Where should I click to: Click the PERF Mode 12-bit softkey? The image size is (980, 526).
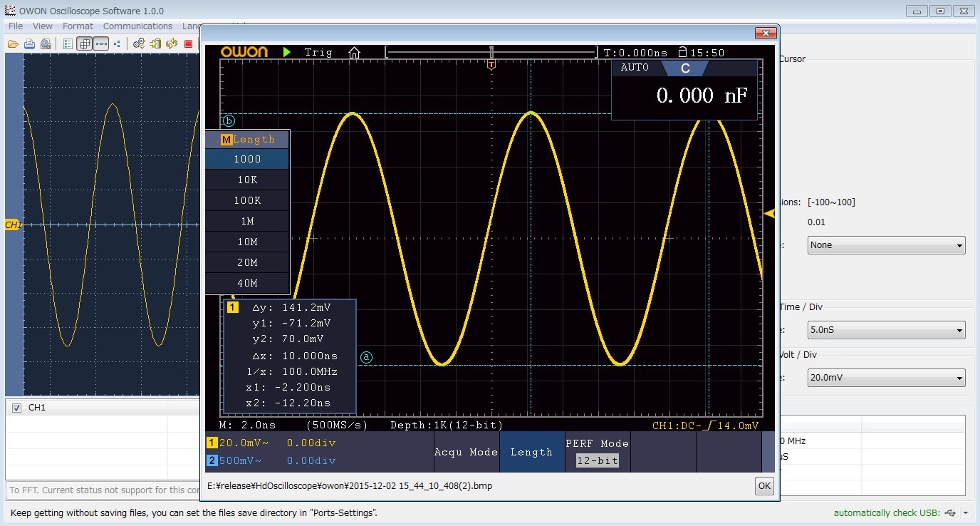(x=597, y=452)
